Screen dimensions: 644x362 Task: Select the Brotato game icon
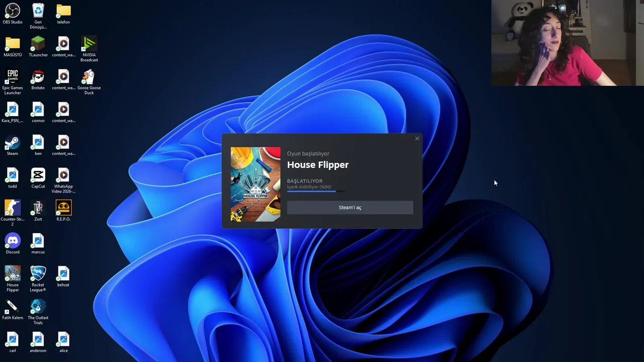click(38, 79)
